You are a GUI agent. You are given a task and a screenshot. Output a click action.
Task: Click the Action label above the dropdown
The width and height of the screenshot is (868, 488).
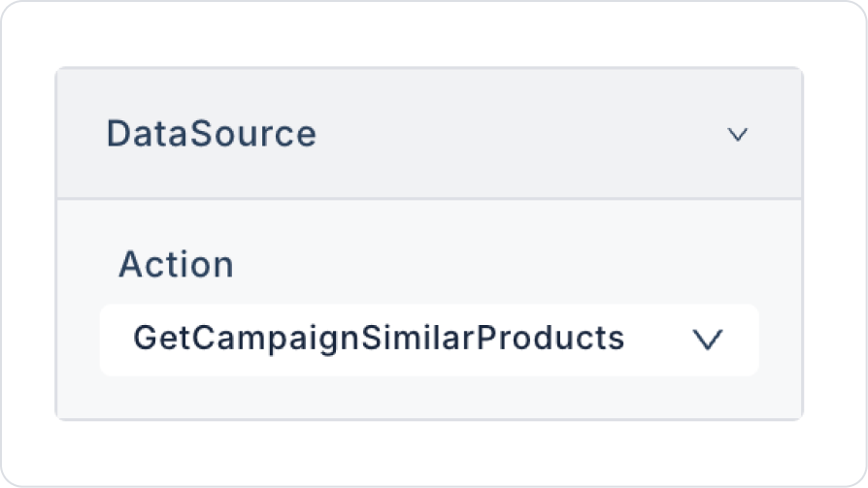tap(176, 264)
